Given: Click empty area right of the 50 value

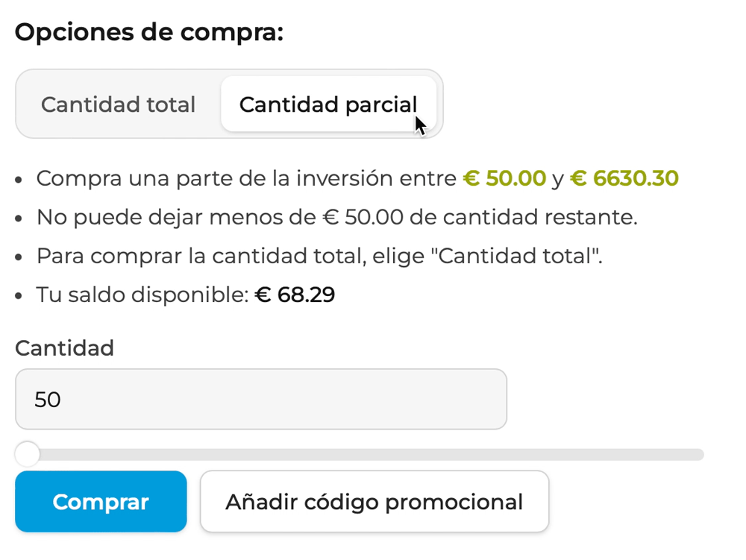Looking at the screenshot, I should click(286, 400).
